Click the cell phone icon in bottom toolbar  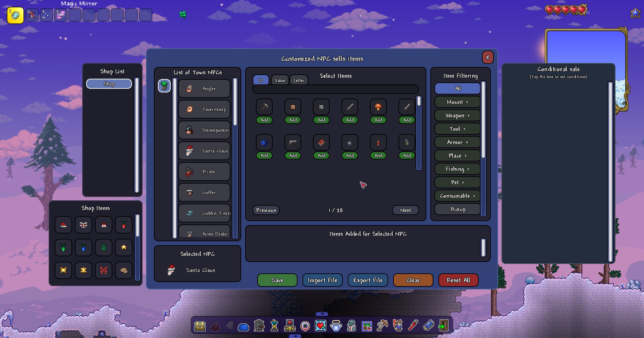pos(429,325)
